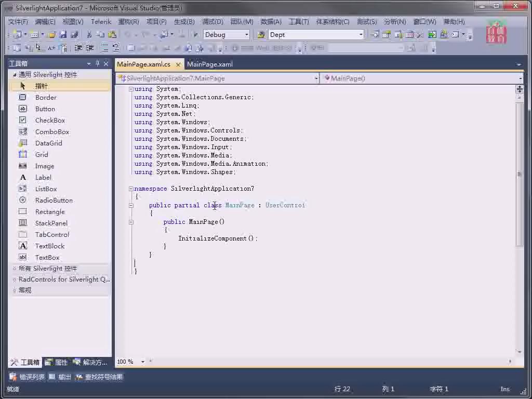Comment out selected lines via toolbar icon
Viewport: 532px width, 399px height.
coord(104,48)
